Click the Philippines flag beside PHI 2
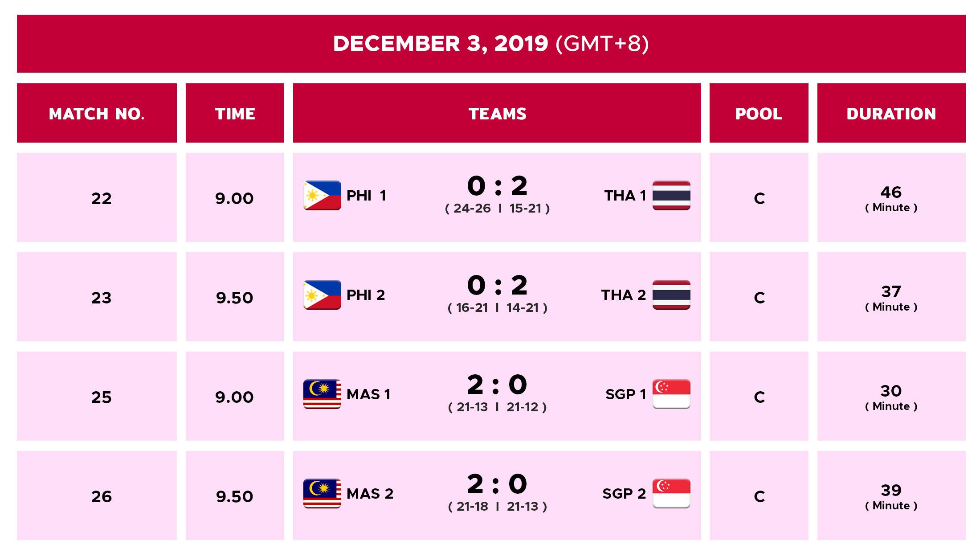The width and height of the screenshot is (980, 553). [322, 295]
